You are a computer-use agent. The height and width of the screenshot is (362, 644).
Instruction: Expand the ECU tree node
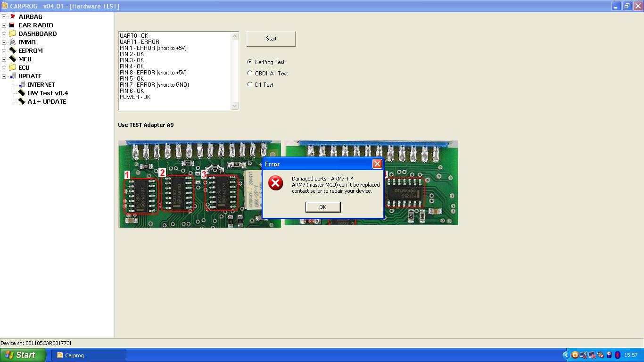click(4, 67)
